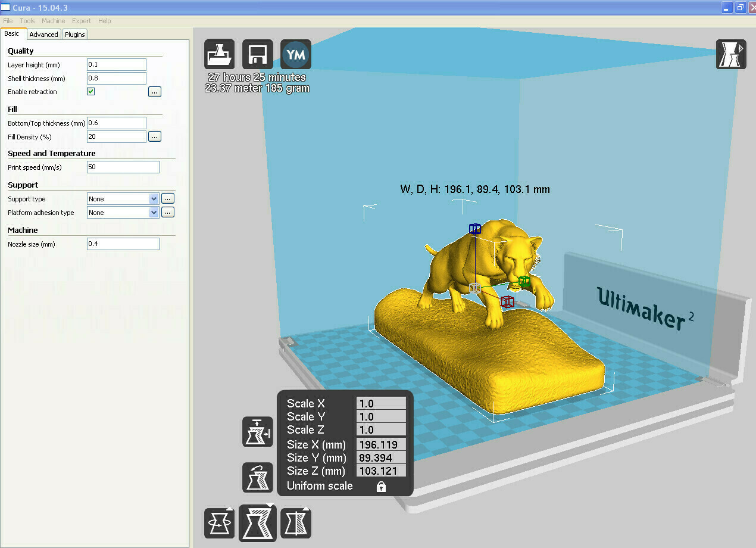Click the Print speed input field
The width and height of the screenshot is (756, 548).
[123, 167]
